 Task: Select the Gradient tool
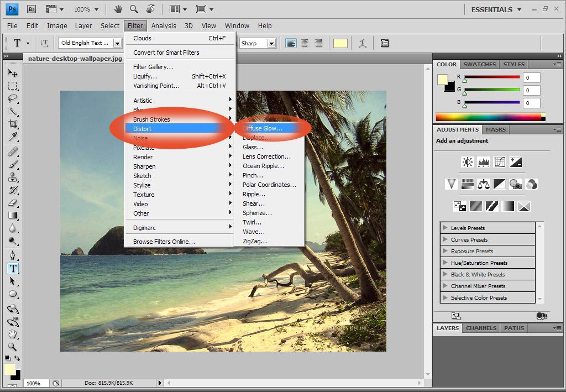(x=13, y=216)
